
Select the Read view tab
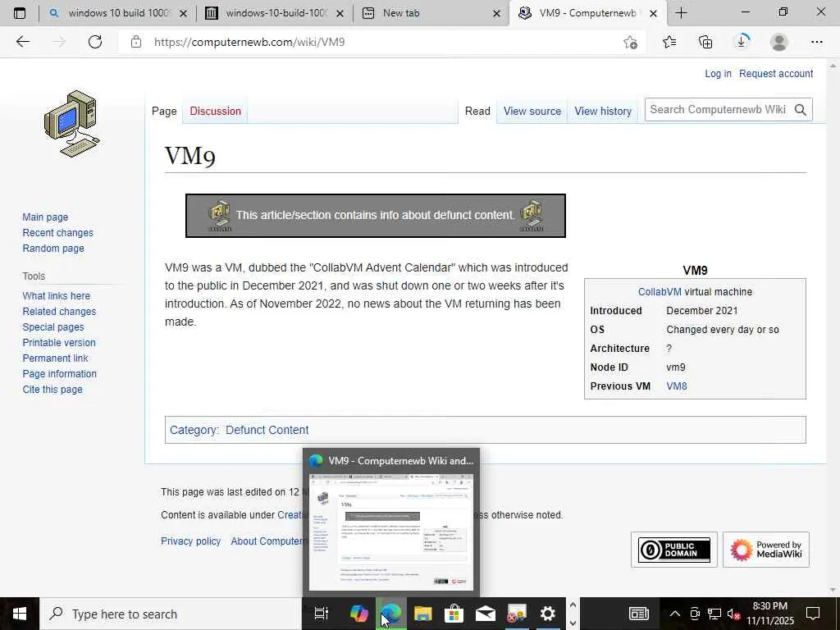477,111
